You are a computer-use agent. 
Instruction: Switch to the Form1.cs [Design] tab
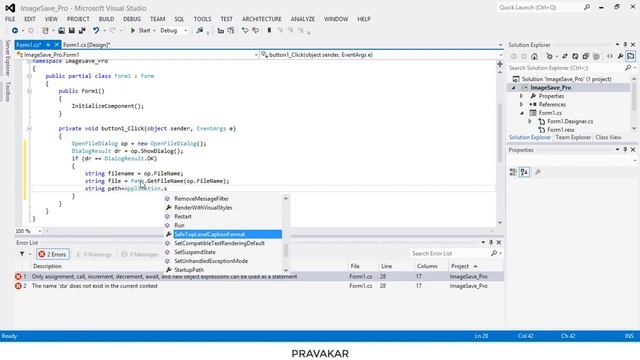click(87, 45)
